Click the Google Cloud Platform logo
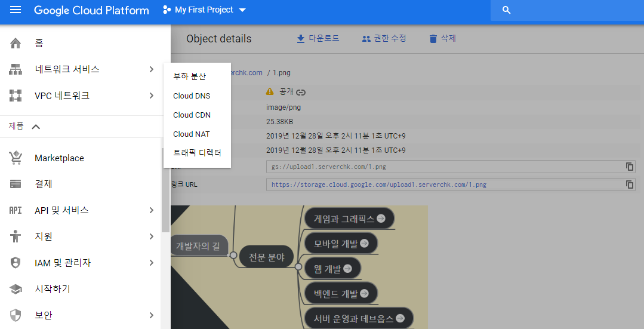The image size is (644, 329). click(x=91, y=10)
